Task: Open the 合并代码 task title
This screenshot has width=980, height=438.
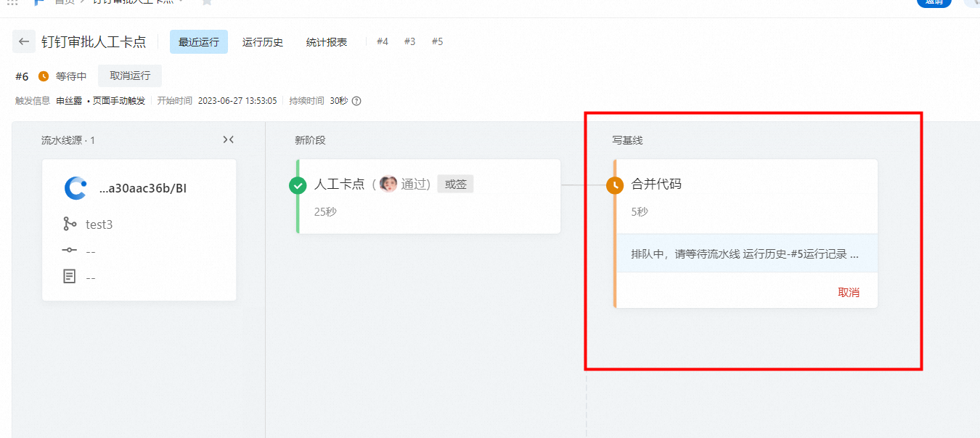Action: (657, 184)
